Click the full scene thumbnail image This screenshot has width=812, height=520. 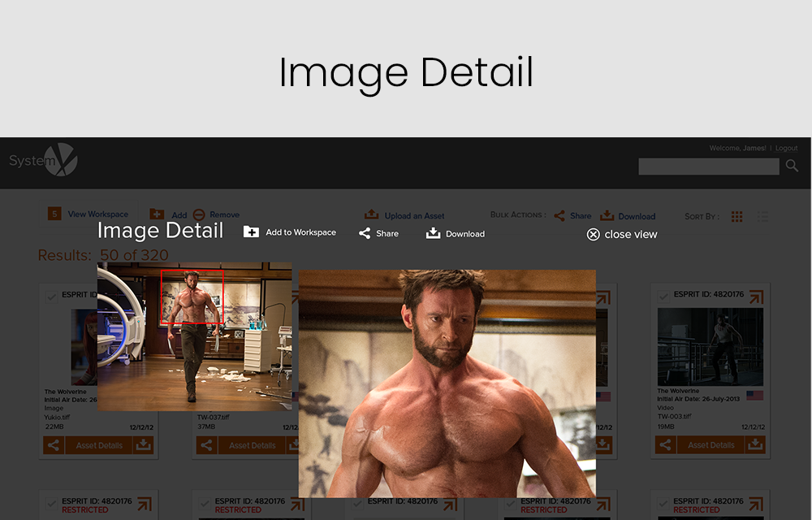tap(194, 336)
